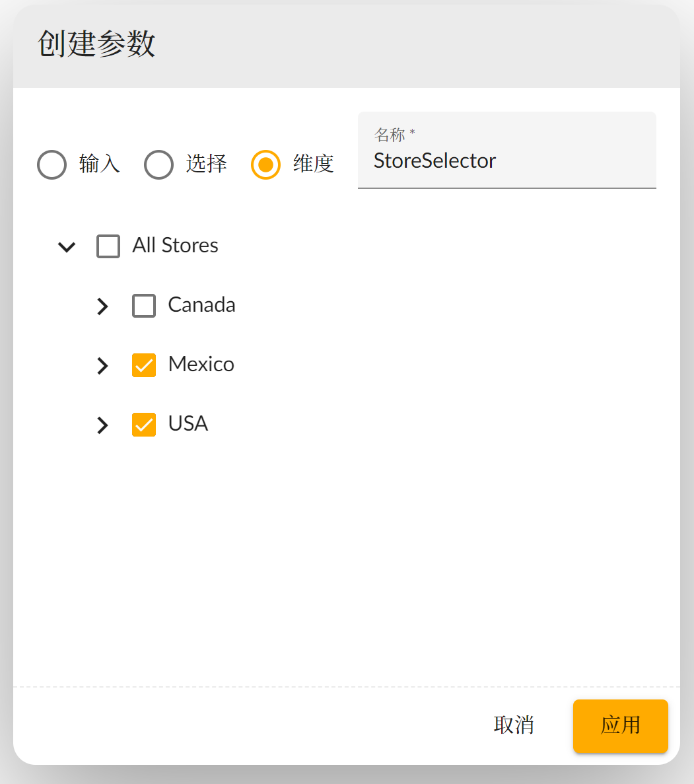
Task: Check the All Stores checkbox
Action: [108, 246]
